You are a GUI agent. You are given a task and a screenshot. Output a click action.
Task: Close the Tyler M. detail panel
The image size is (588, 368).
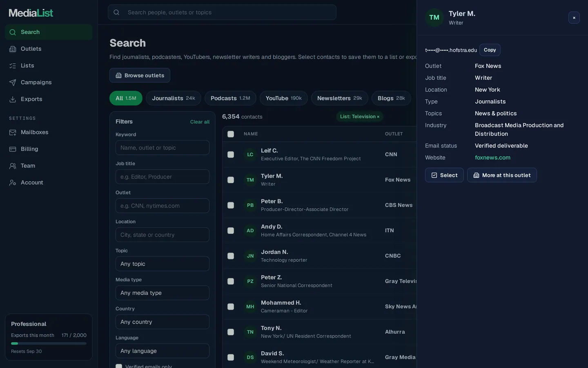tap(574, 18)
